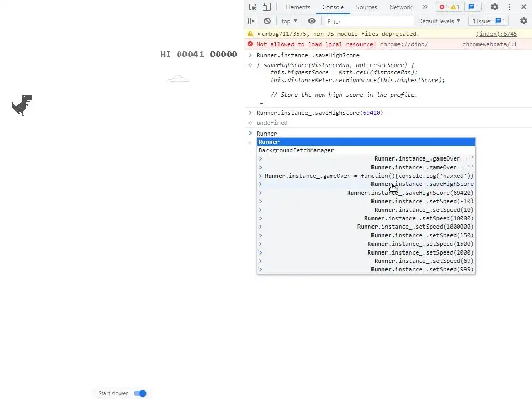Click the undefined result line
Screen dimensions: 532x399
point(272,123)
